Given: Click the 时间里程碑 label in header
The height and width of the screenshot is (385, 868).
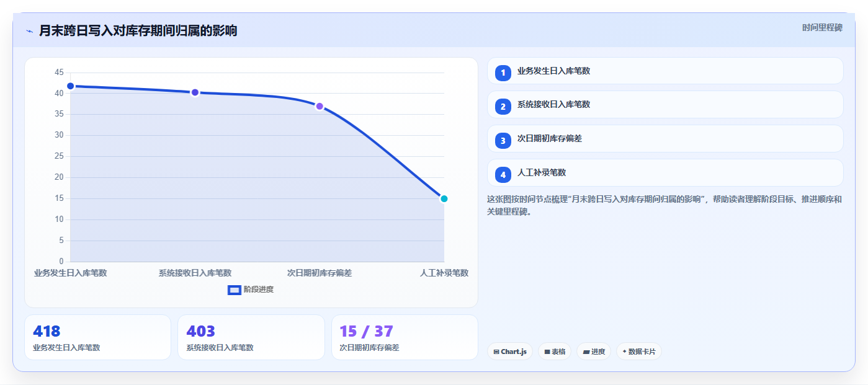Looking at the screenshot, I should 822,27.
